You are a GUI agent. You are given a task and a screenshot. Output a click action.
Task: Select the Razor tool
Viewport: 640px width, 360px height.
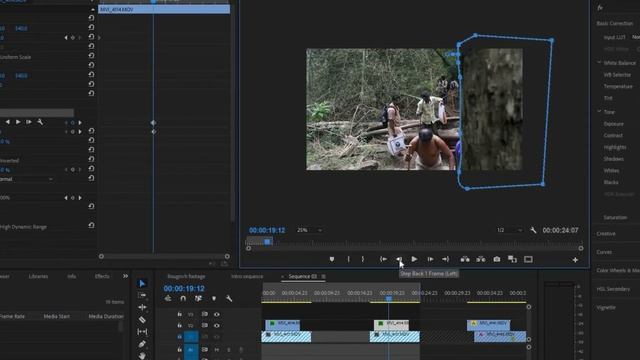pyautogui.click(x=142, y=320)
